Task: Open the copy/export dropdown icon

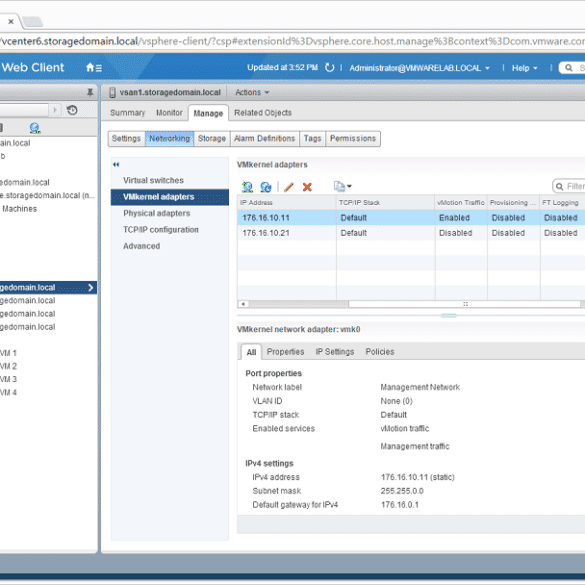Action: coord(342,186)
